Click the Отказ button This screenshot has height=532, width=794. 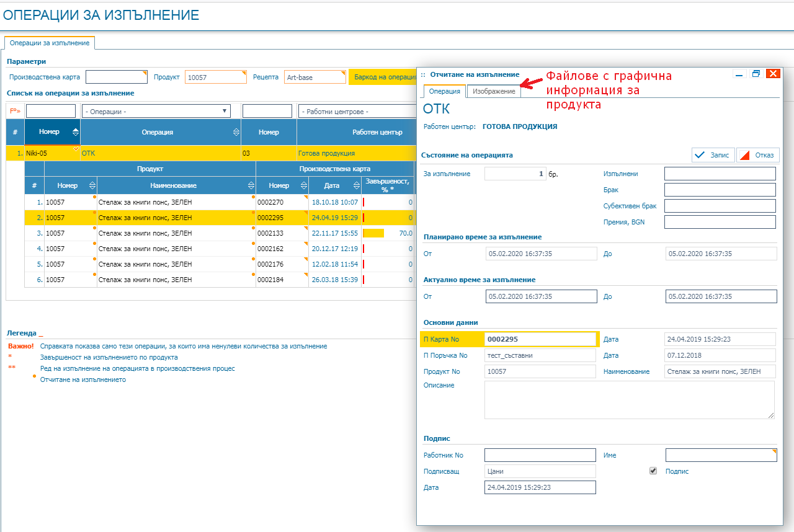[x=758, y=155]
